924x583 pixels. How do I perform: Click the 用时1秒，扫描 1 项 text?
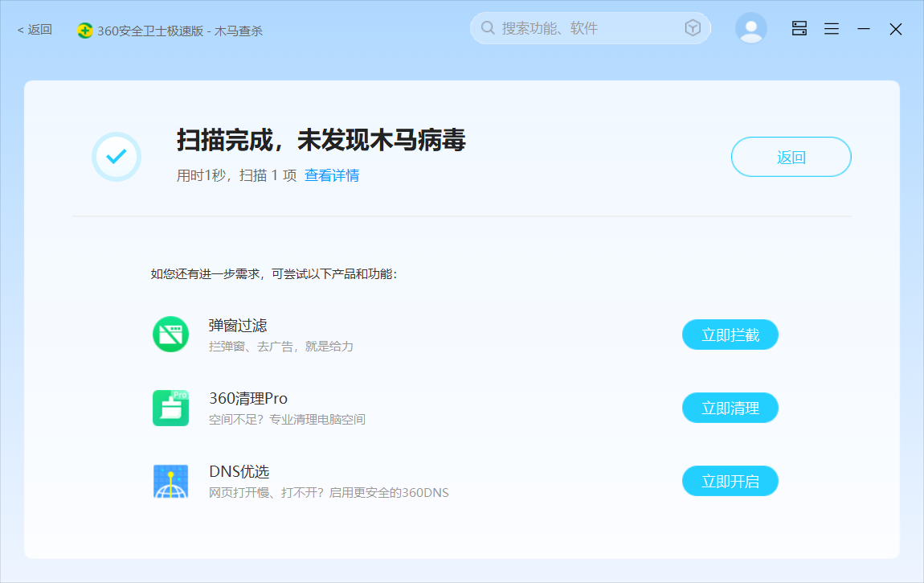coord(236,175)
